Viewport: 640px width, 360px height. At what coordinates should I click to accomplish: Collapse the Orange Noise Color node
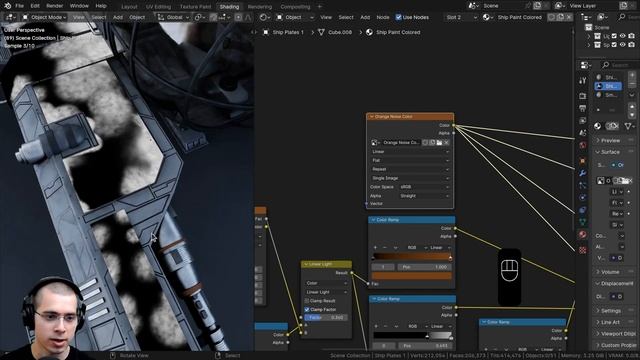coord(372,117)
